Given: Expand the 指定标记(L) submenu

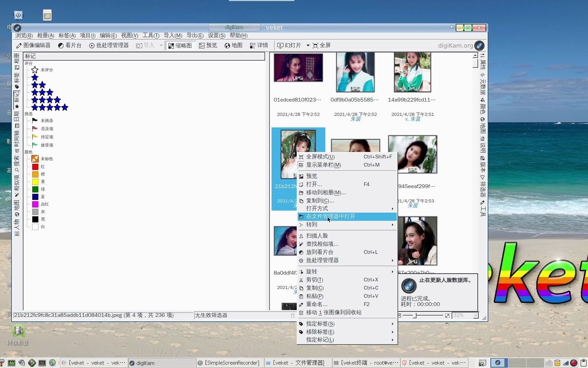Looking at the screenshot, I should point(347,340).
